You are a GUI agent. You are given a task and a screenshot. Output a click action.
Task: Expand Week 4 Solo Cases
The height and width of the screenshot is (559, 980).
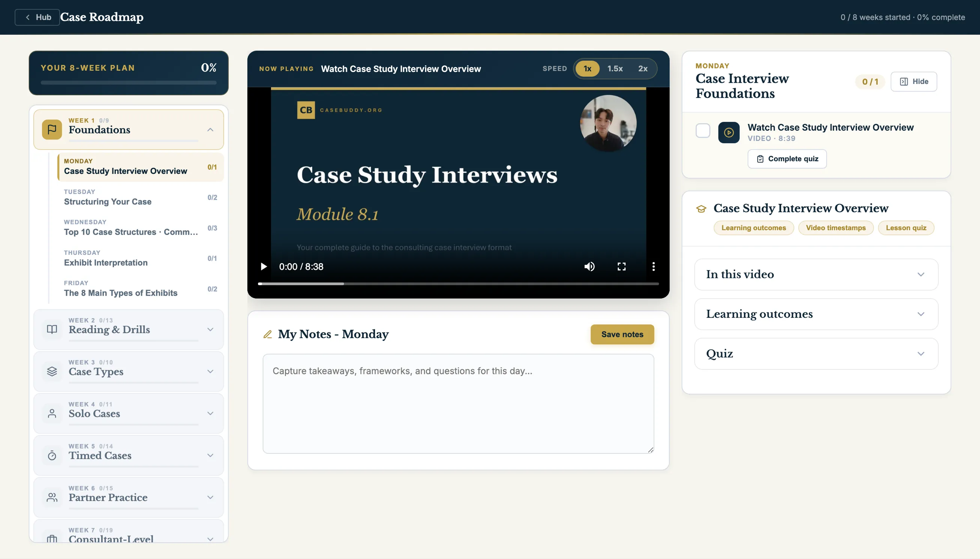click(210, 414)
